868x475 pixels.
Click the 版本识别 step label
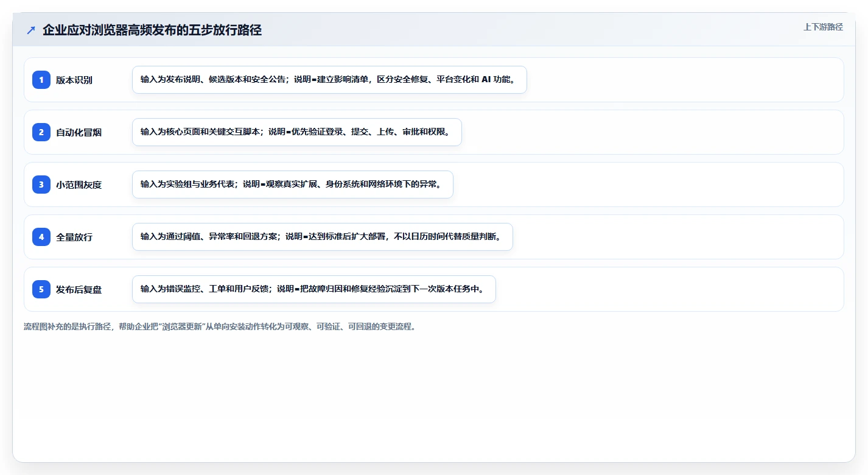tap(74, 80)
